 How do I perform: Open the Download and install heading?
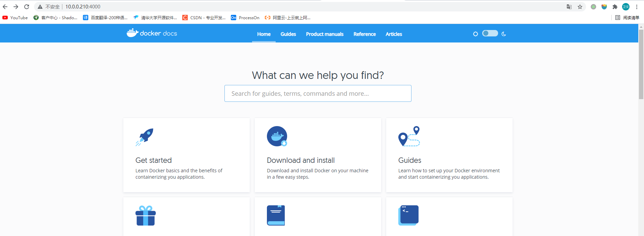tap(301, 160)
